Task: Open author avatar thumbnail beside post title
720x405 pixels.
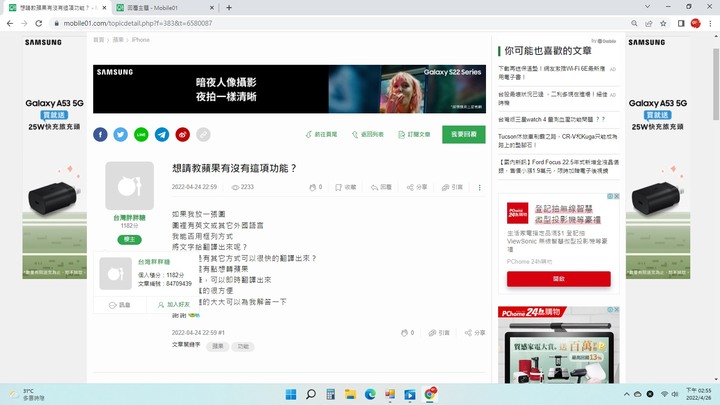Action: pos(129,186)
